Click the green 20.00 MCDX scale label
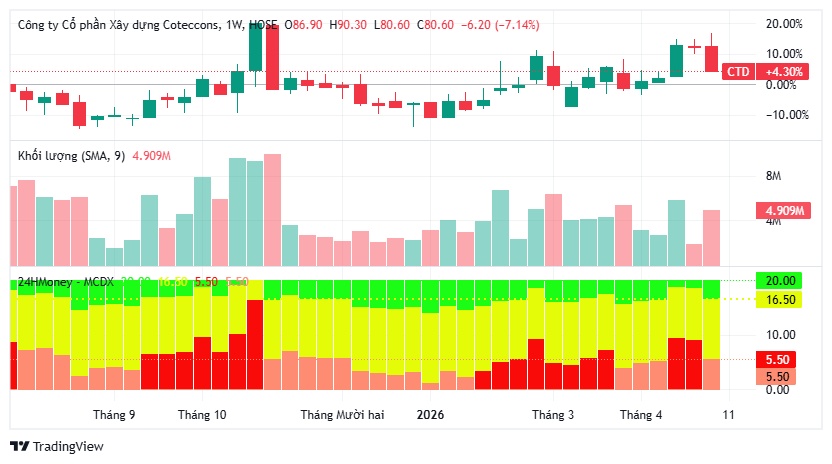 click(779, 280)
